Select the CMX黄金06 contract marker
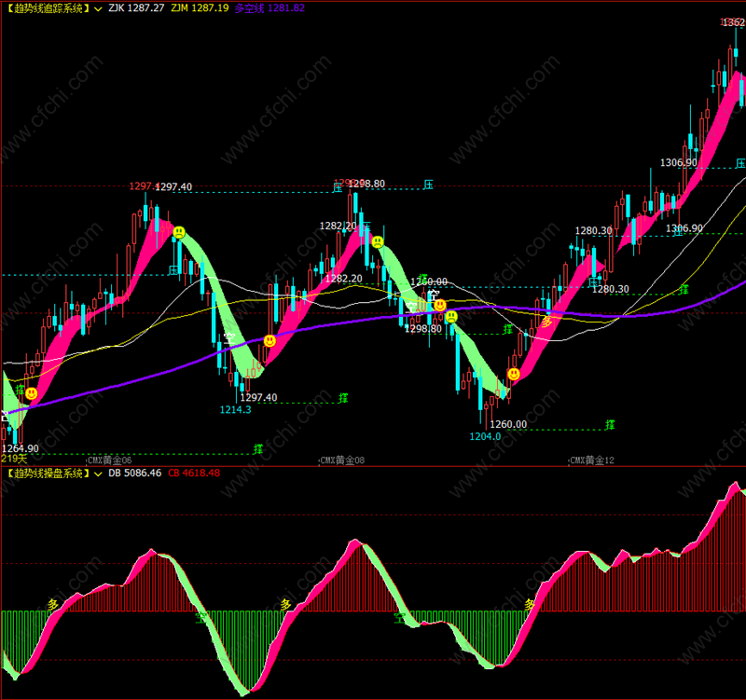This screenshot has height=700, width=746. click(110, 460)
